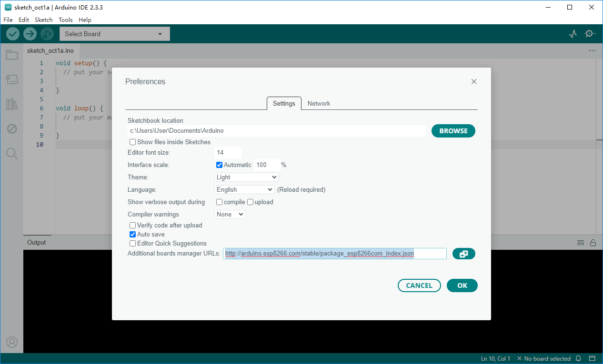The image size is (603, 364).
Task: Maximize the Arduino IDE window
Action: (570, 7)
